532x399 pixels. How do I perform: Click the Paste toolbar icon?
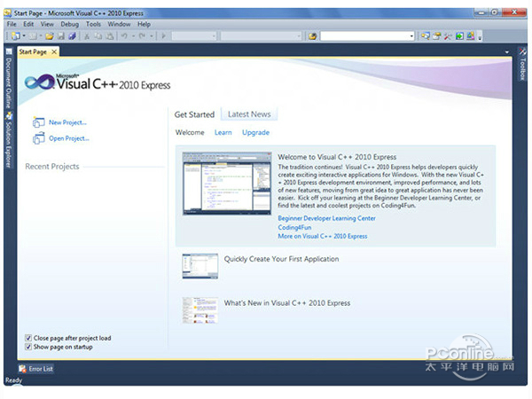point(110,36)
